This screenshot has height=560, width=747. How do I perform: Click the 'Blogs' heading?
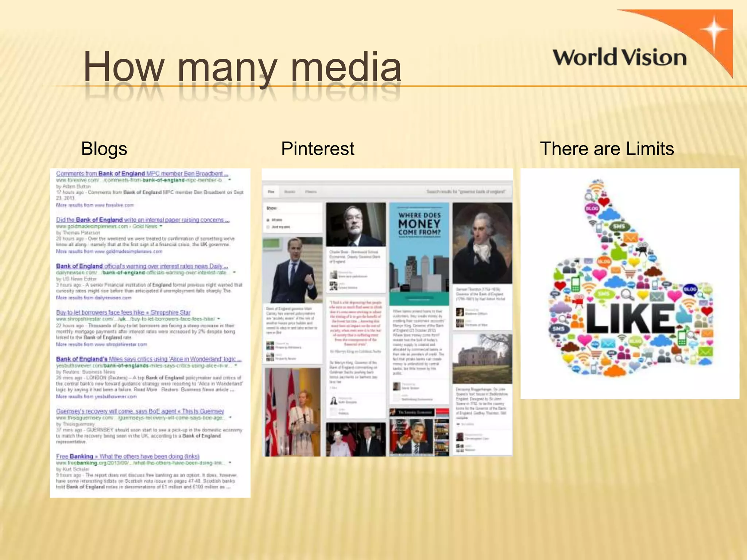coord(104,148)
